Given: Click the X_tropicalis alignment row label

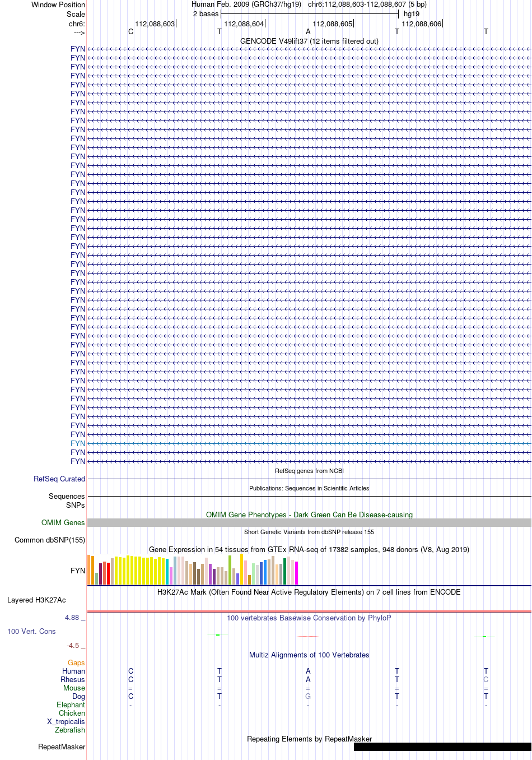Looking at the screenshot, I should pyautogui.click(x=66, y=722).
